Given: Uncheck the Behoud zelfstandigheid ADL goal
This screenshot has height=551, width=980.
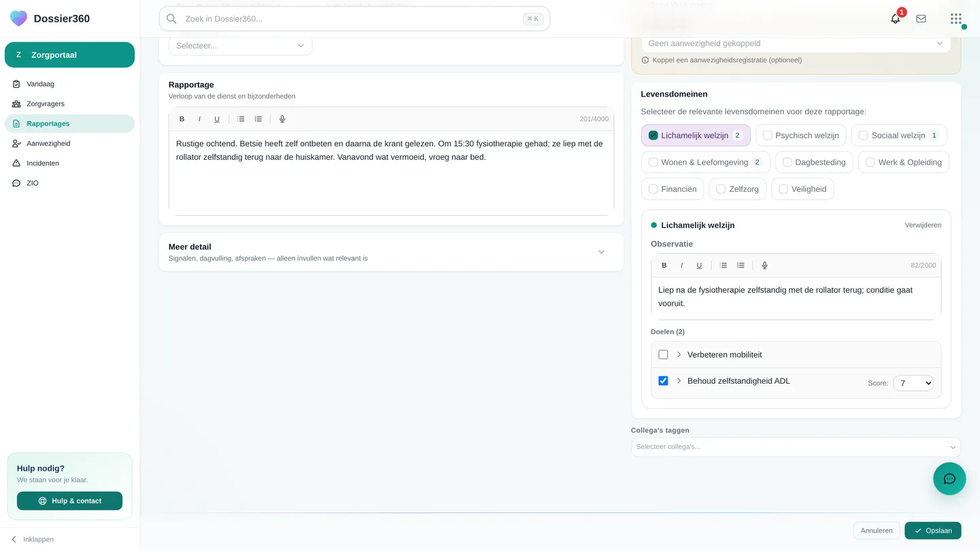Looking at the screenshot, I should point(663,381).
